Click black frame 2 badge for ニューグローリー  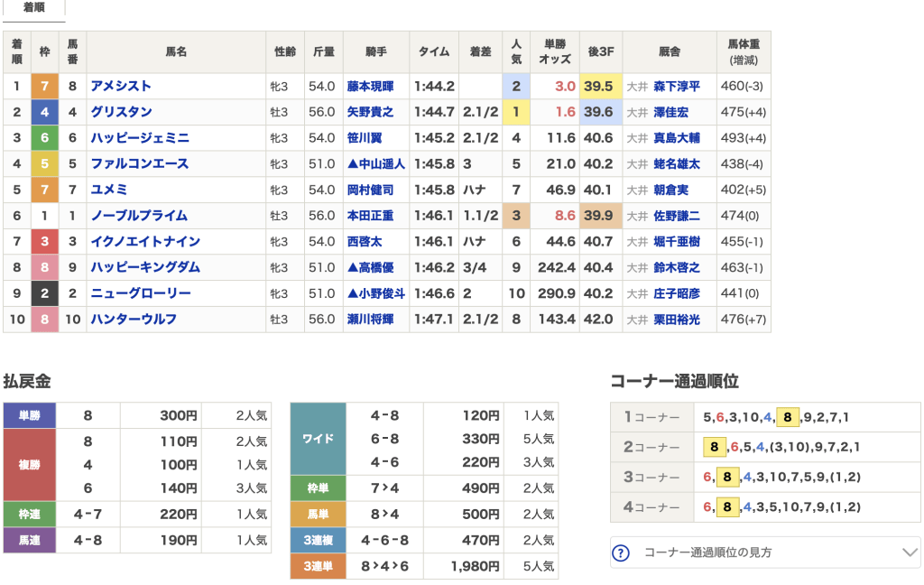44,293
